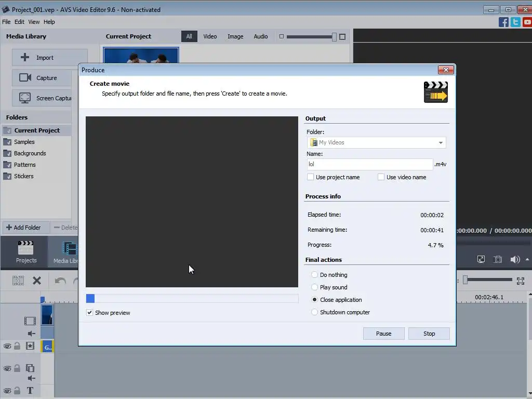The height and width of the screenshot is (399, 532).
Task: Click the small thumbnails size icon
Action: (x=281, y=36)
